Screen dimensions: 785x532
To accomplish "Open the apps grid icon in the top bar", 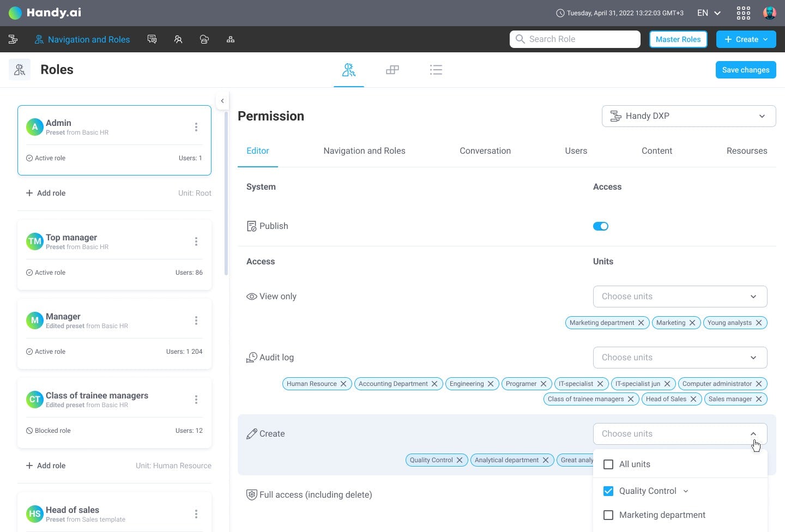I will pos(743,13).
